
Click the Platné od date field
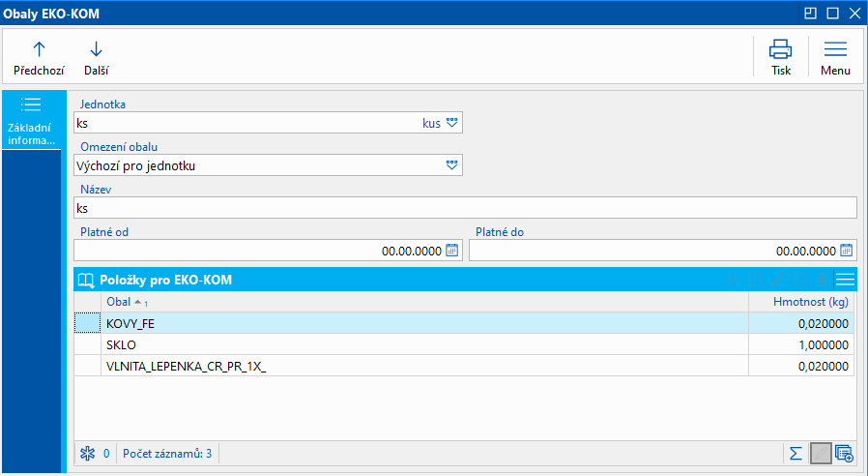click(268, 251)
